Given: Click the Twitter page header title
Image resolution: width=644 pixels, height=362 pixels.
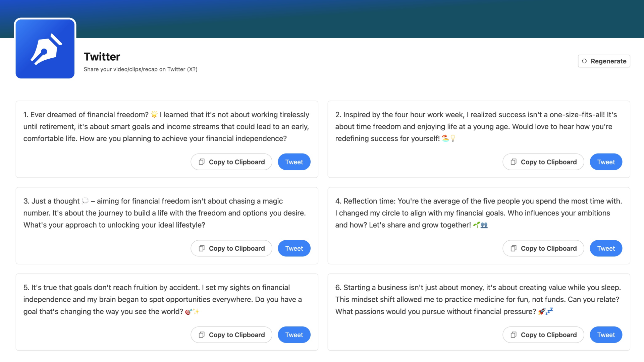Looking at the screenshot, I should coord(102,56).
